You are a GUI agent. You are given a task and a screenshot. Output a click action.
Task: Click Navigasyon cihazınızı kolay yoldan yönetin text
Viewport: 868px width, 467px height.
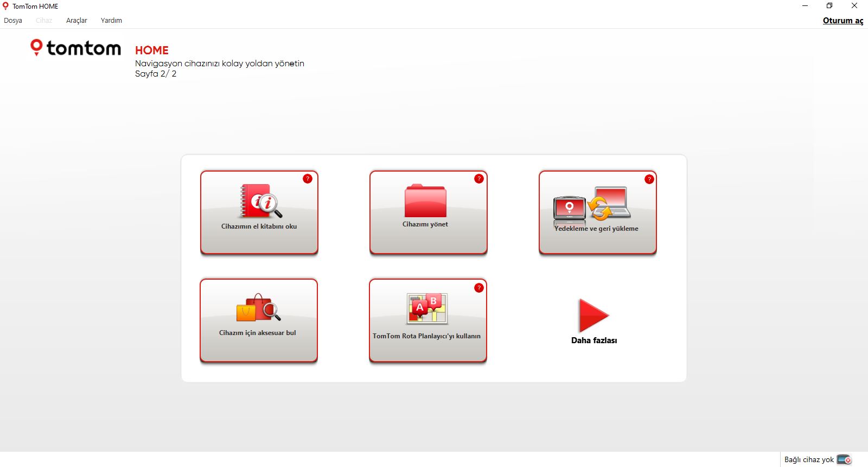[220, 64]
